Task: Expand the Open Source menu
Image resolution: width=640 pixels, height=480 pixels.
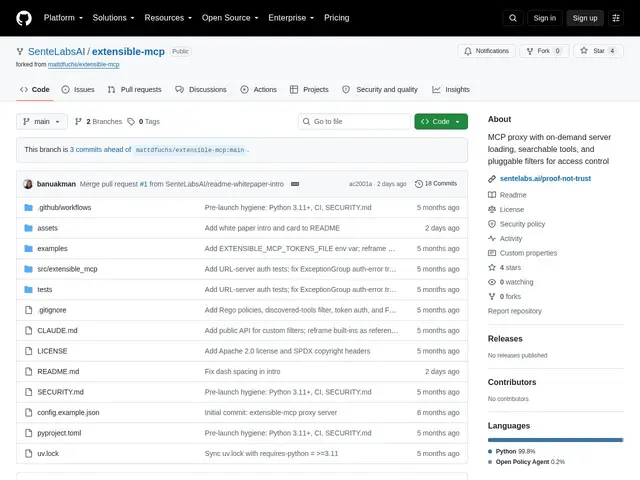Action: click(230, 18)
